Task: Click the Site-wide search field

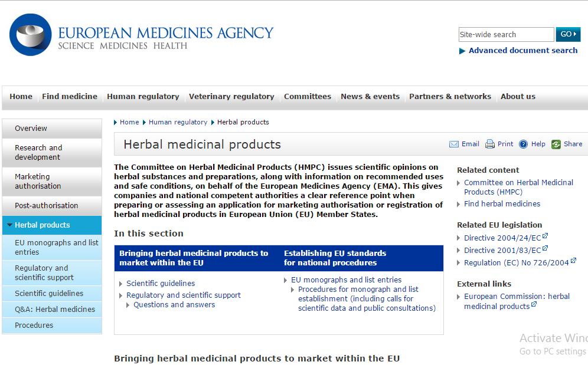Action: click(507, 34)
